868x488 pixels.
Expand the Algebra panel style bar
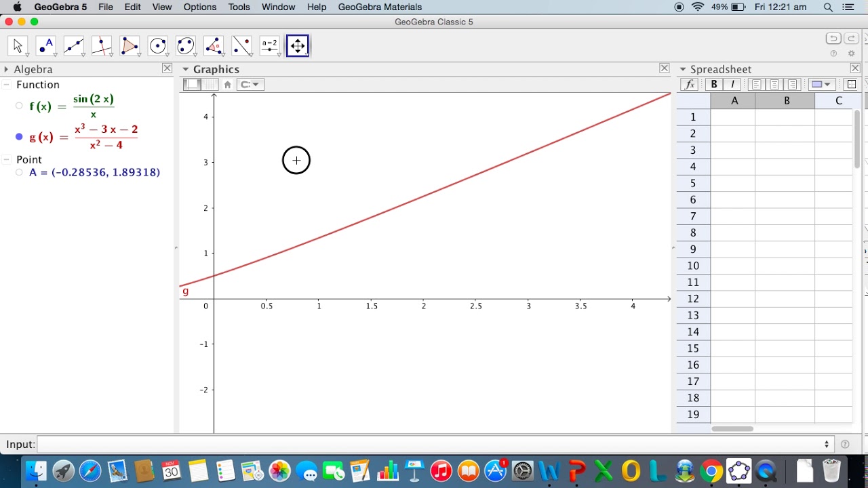coord(6,69)
